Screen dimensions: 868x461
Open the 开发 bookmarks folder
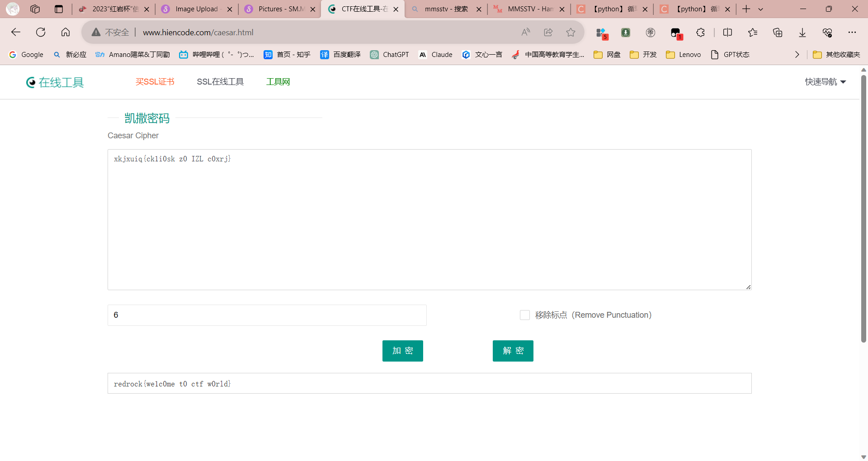pos(643,55)
